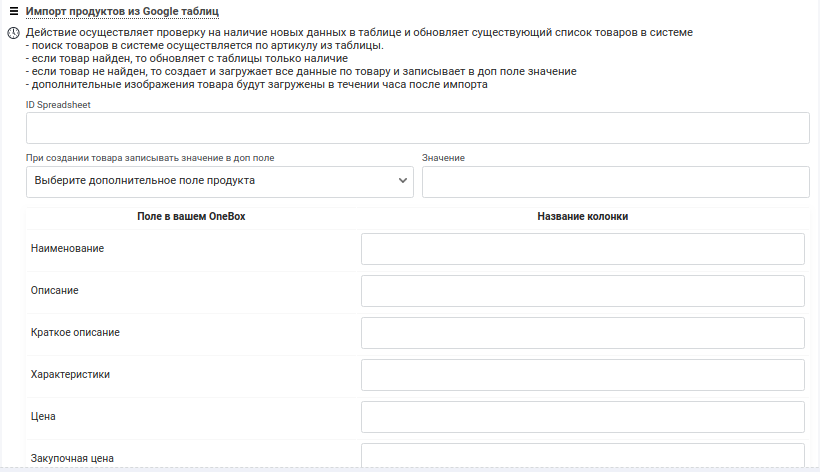Click the hamburger menu icon beside the title

click(14, 11)
